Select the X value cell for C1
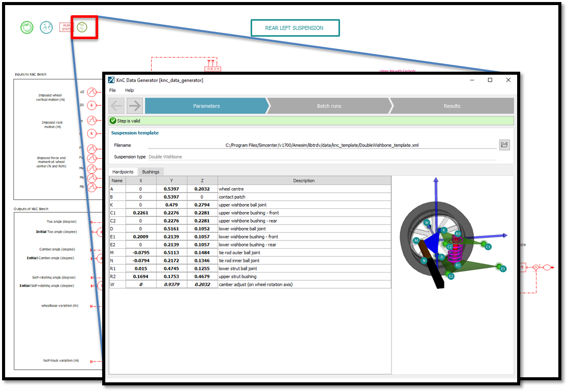Viewport: 568px width, 392px height. tap(140, 213)
